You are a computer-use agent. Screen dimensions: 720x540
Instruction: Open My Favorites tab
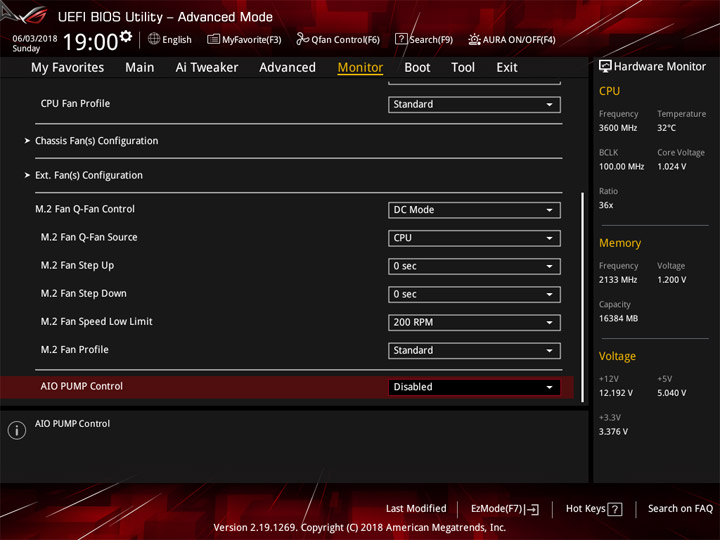pyautogui.click(x=68, y=68)
